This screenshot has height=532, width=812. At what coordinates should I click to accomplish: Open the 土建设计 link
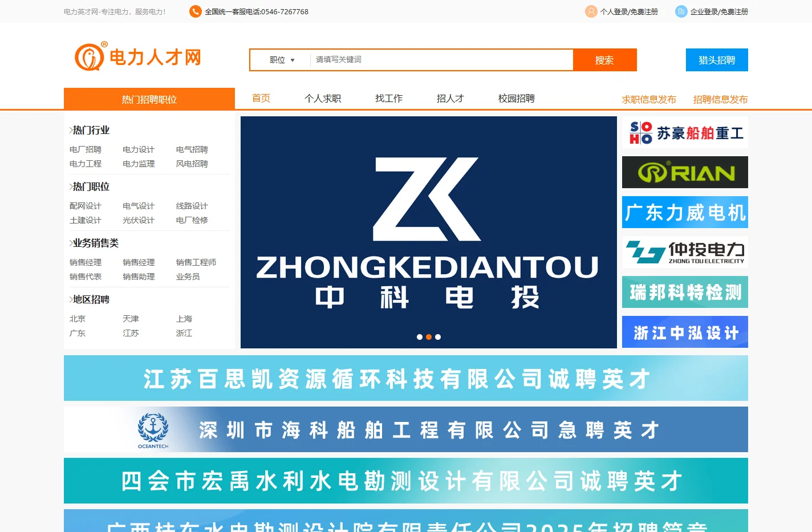(86, 220)
